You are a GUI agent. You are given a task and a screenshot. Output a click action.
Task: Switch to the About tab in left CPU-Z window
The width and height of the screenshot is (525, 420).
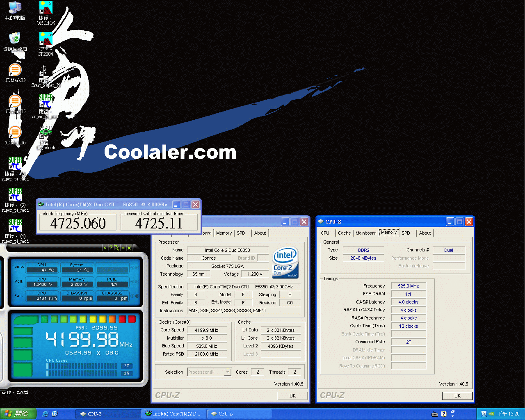(x=260, y=233)
